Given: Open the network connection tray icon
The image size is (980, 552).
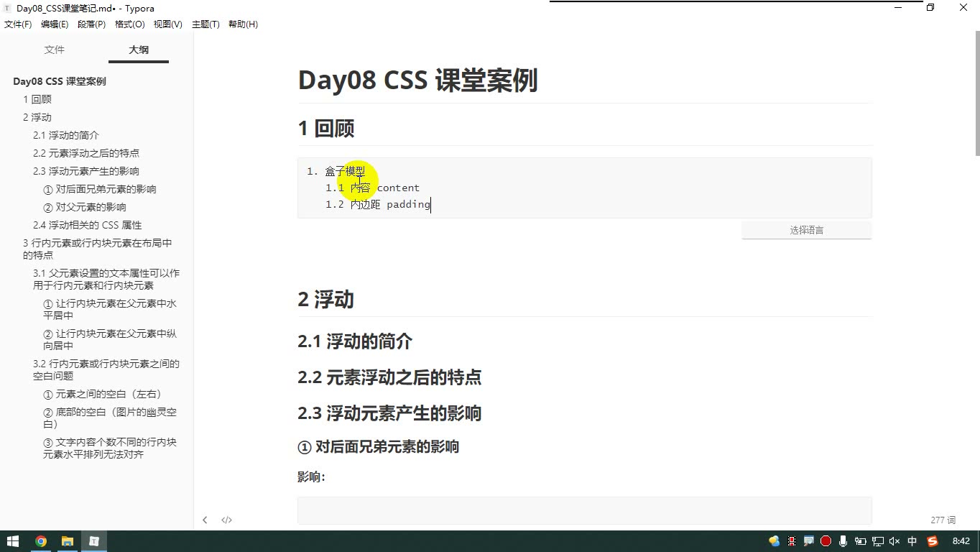Looking at the screenshot, I should [877, 541].
